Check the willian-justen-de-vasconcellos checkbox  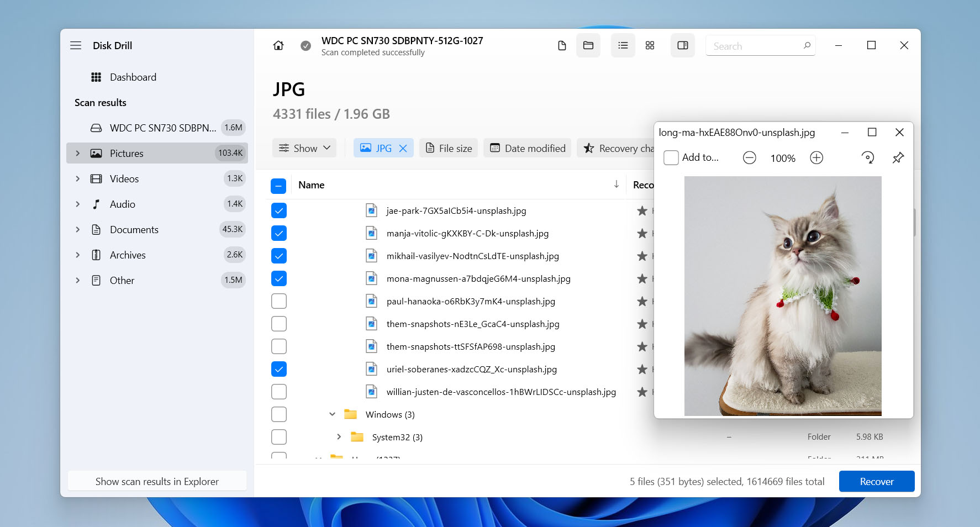(279, 392)
